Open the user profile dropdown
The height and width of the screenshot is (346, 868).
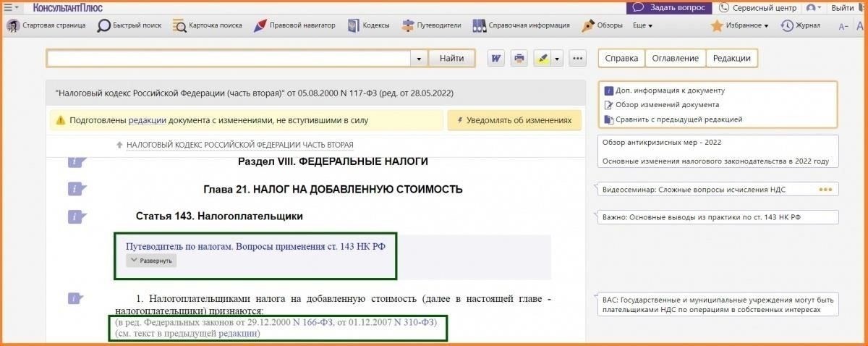[814, 8]
